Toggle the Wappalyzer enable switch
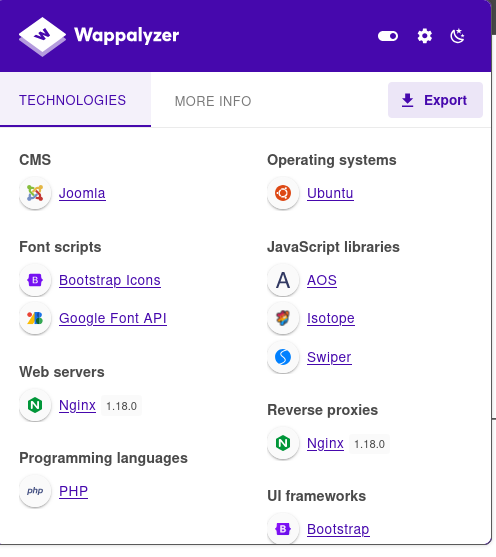The width and height of the screenshot is (496, 557). pos(388,36)
